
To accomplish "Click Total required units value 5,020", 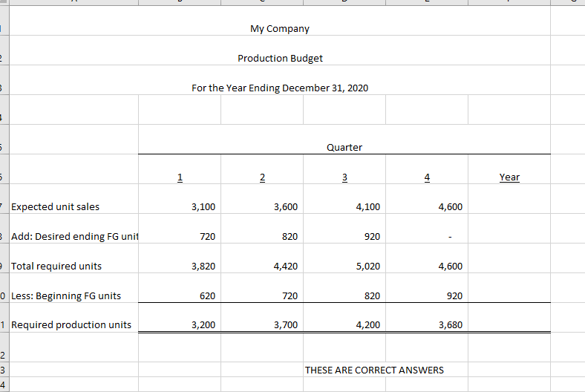I will pos(344,258).
